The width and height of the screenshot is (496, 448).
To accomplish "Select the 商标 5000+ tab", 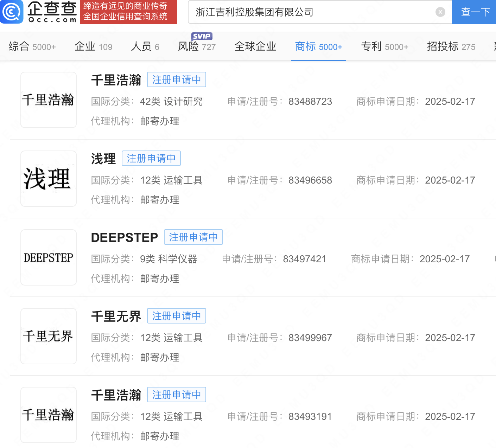I will (319, 46).
